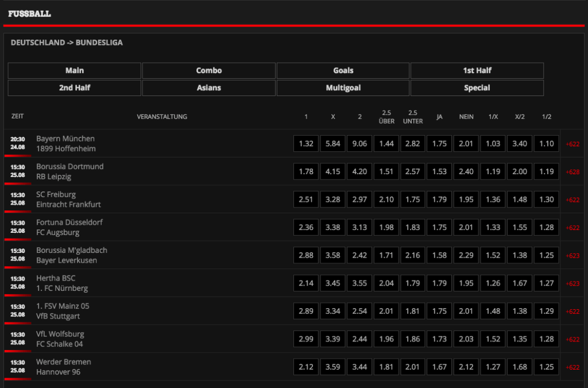588x388 pixels.
Task: Open +622 markets for Bremen vs Hannover
Action: coord(572,368)
